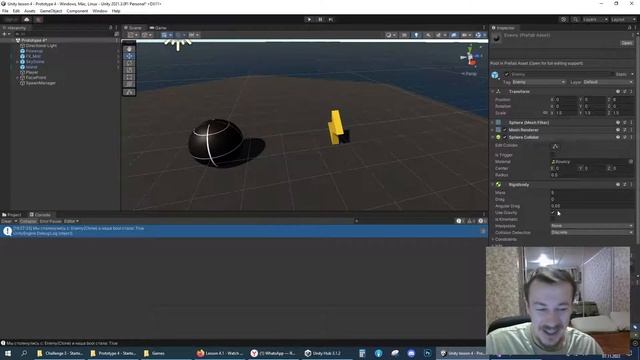The width and height of the screenshot is (640, 360).
Task: Click the Inspector lock icon
Action: 629,28
